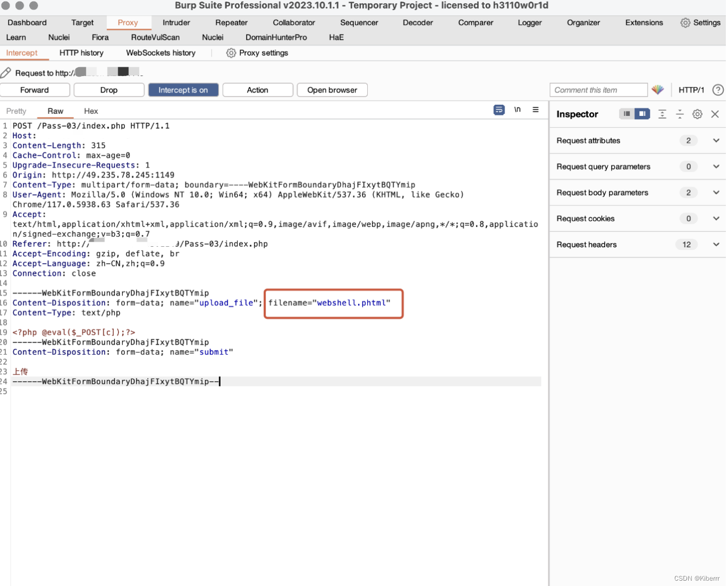Open the help question mark icon
The image size is (728, 586).
718,90
